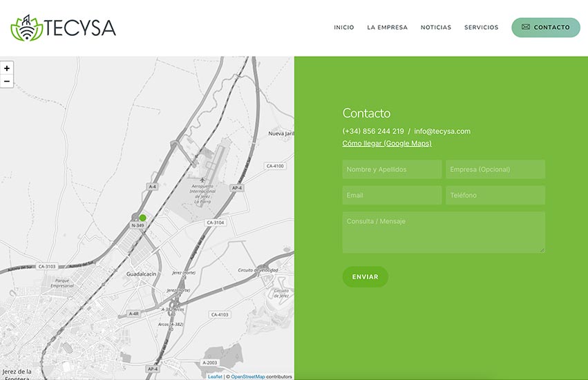Click the AP-4 label near the airport

(x=236, y=188)
